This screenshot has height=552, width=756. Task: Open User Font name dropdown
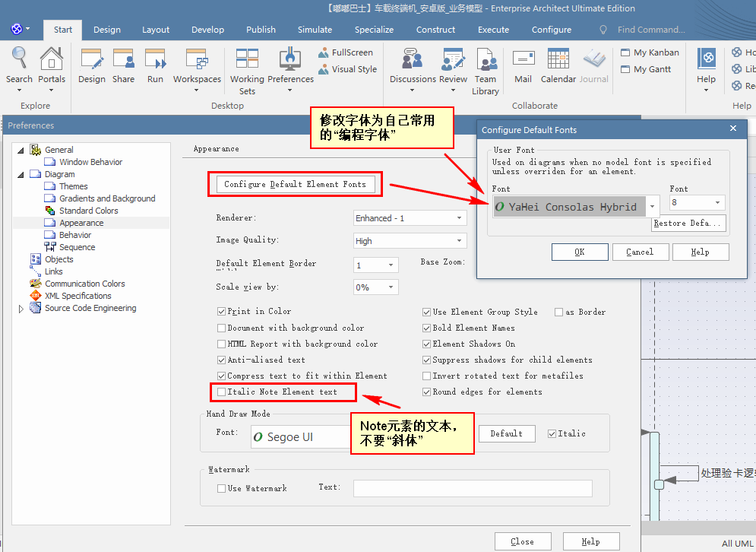[652, 207]
